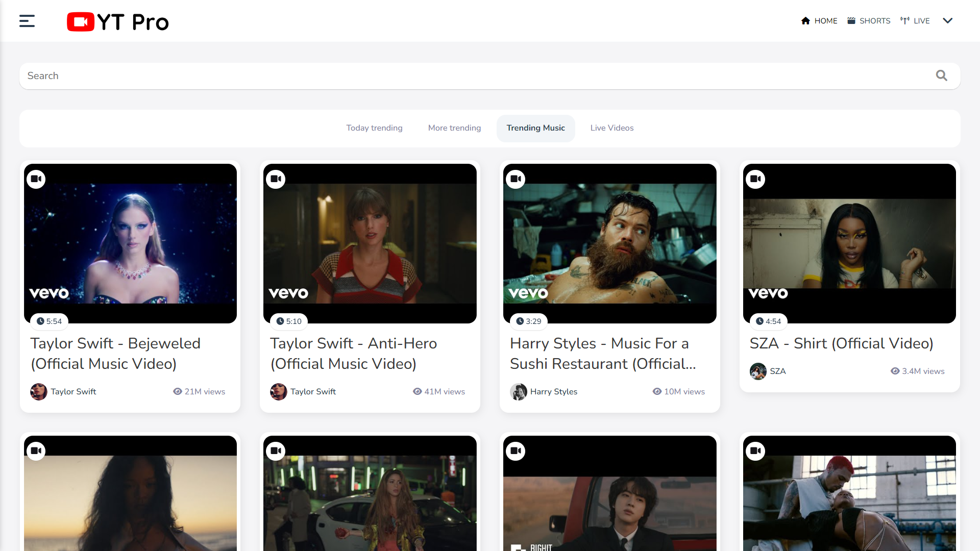Click camera icon on red car video card

pos(516,451)
